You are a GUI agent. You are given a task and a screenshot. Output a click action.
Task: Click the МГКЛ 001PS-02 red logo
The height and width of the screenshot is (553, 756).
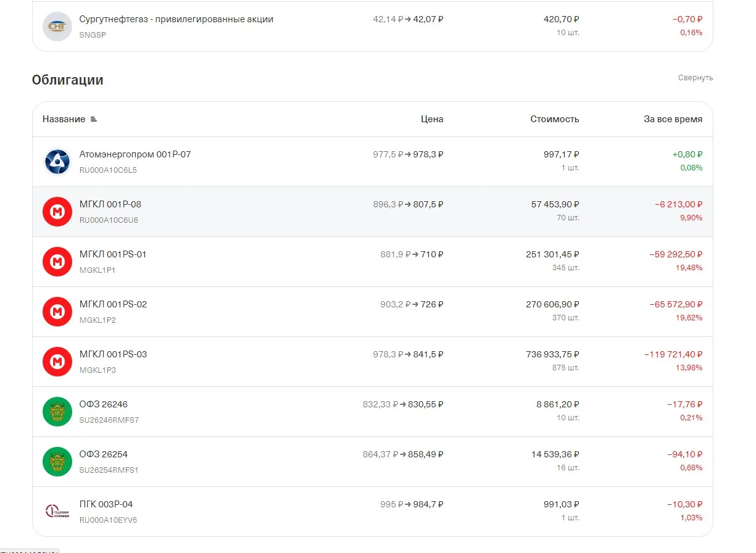(57, 312)
